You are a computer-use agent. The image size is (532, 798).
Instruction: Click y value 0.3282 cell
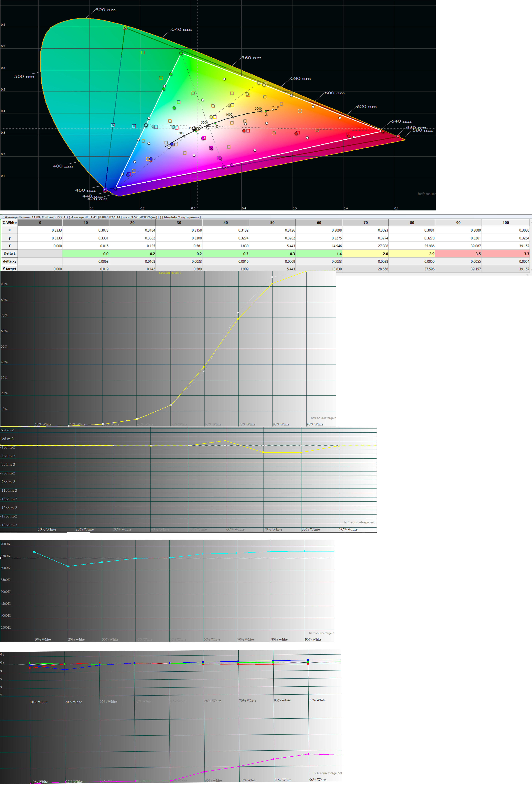pos(272,238)
